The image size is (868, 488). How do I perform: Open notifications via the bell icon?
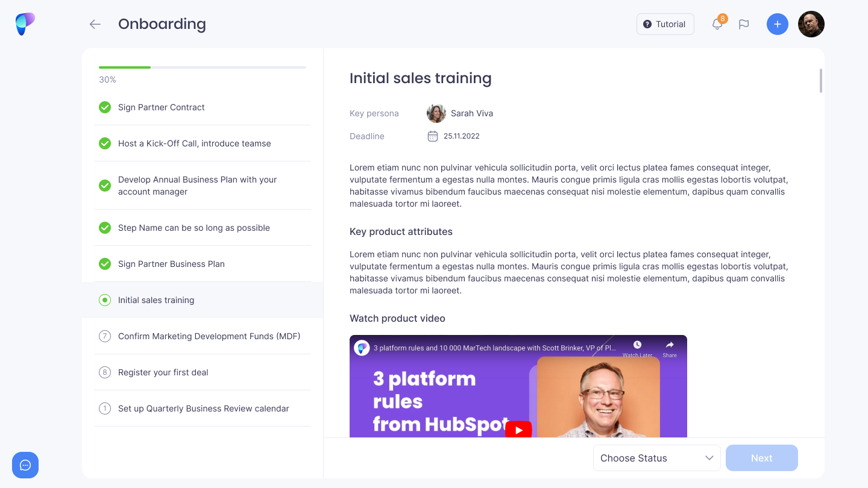(717, 24)
